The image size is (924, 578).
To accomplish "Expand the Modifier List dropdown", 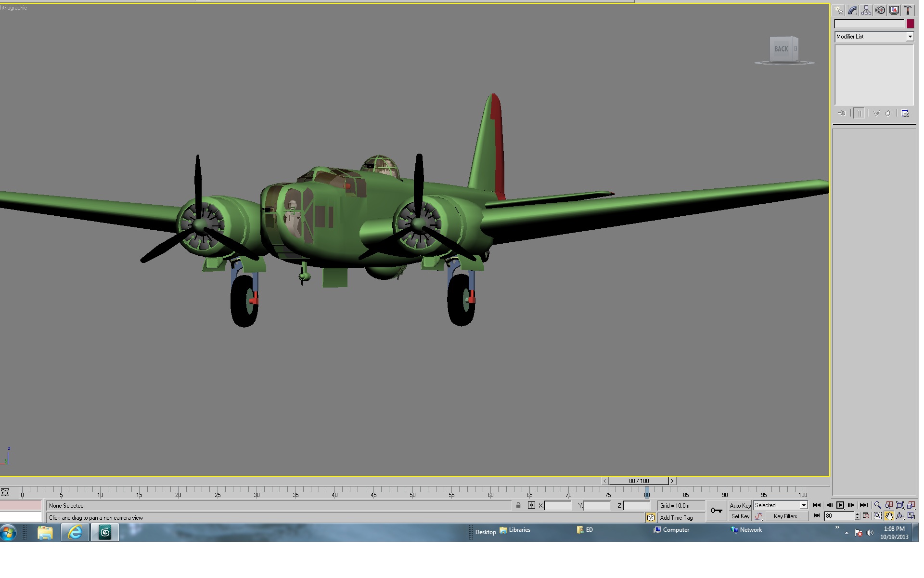I will (x=874, y=37).
